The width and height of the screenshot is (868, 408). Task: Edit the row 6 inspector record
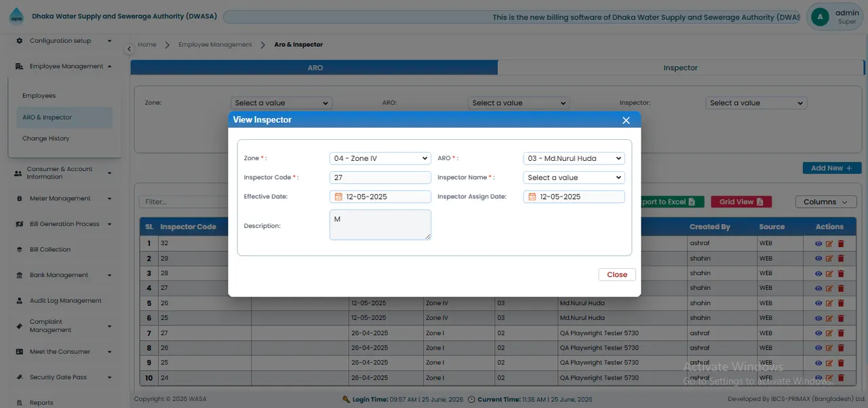(x=829, y=318)
